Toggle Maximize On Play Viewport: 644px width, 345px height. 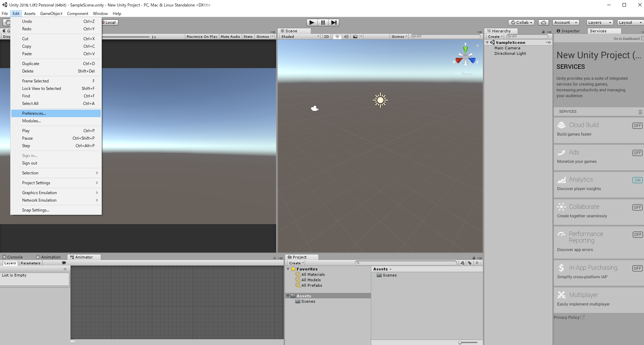[202, 36]
